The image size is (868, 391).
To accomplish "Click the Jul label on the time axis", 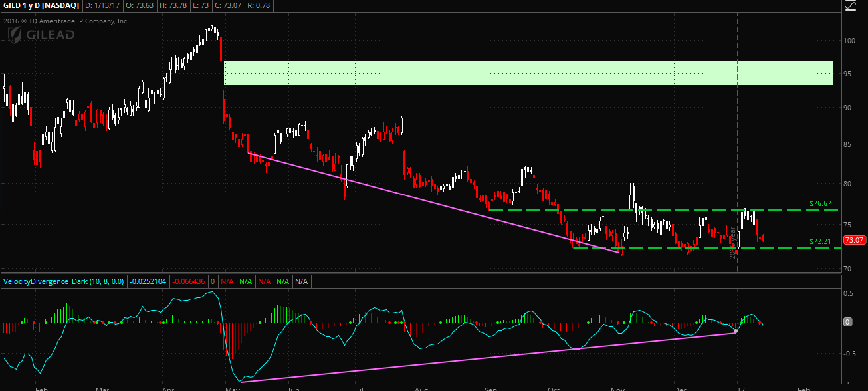I will (358, 388).
